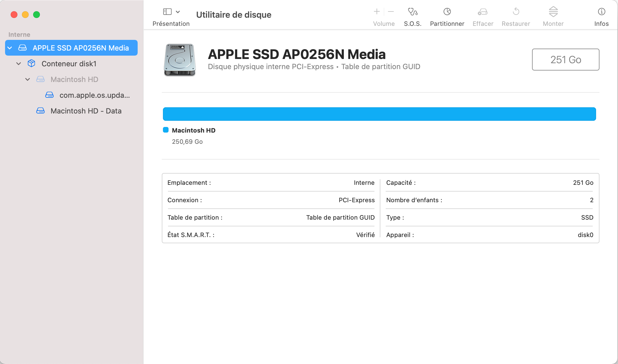Select the com.apple.os.update snapshot item
The height and width of the screenshot is (364, 618).
click(x=94, y=95)
